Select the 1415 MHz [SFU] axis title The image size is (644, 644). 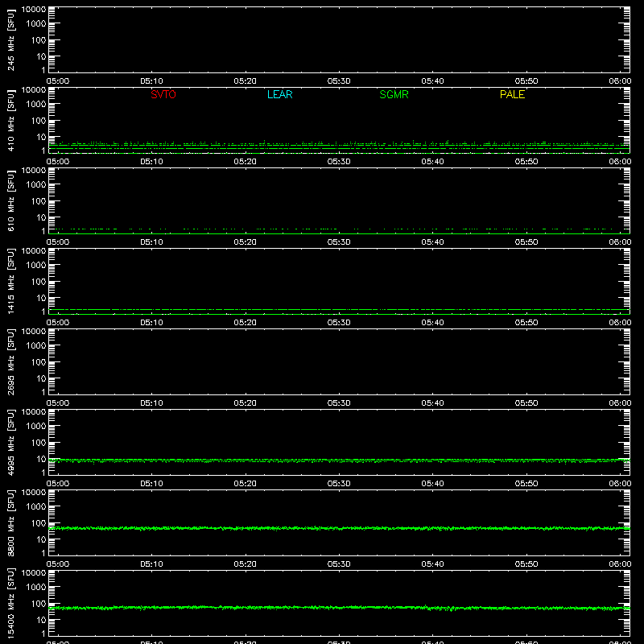pos(10,281)
